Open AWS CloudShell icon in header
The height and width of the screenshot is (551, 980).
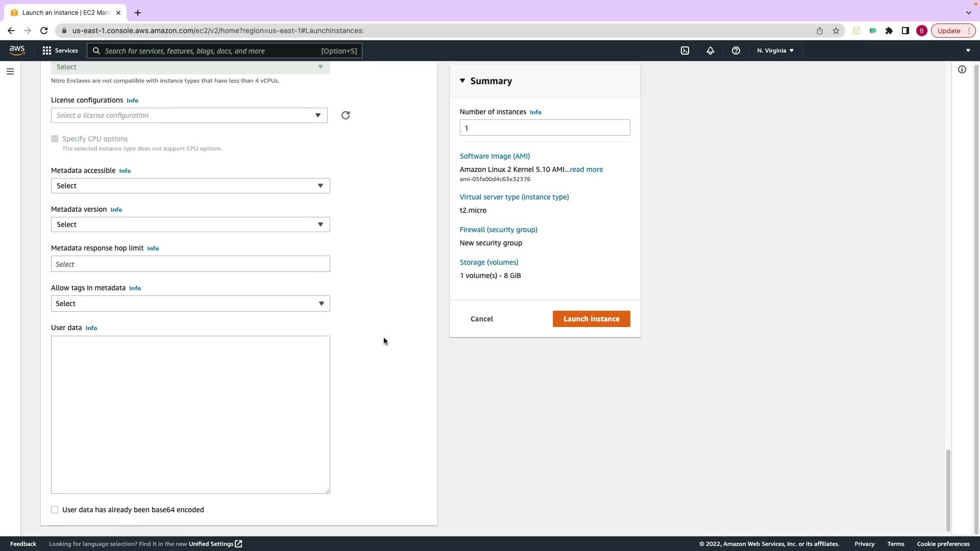tap(685, 51)
